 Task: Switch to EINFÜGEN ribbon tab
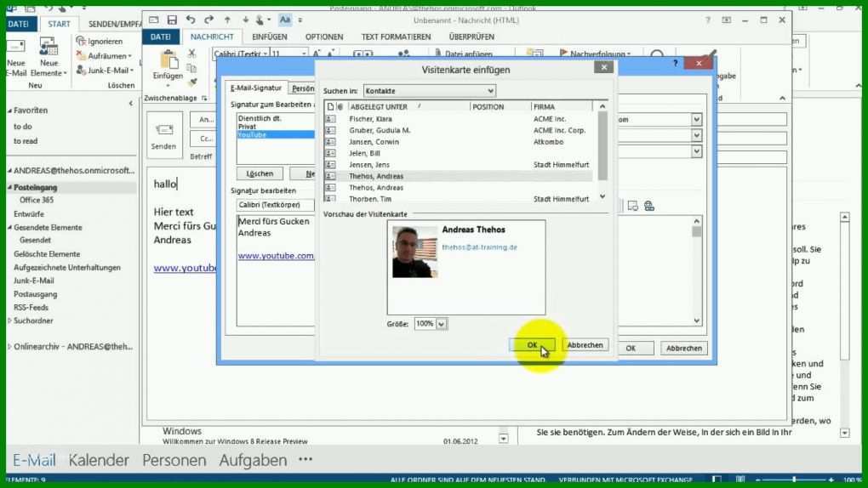[270, 37]
